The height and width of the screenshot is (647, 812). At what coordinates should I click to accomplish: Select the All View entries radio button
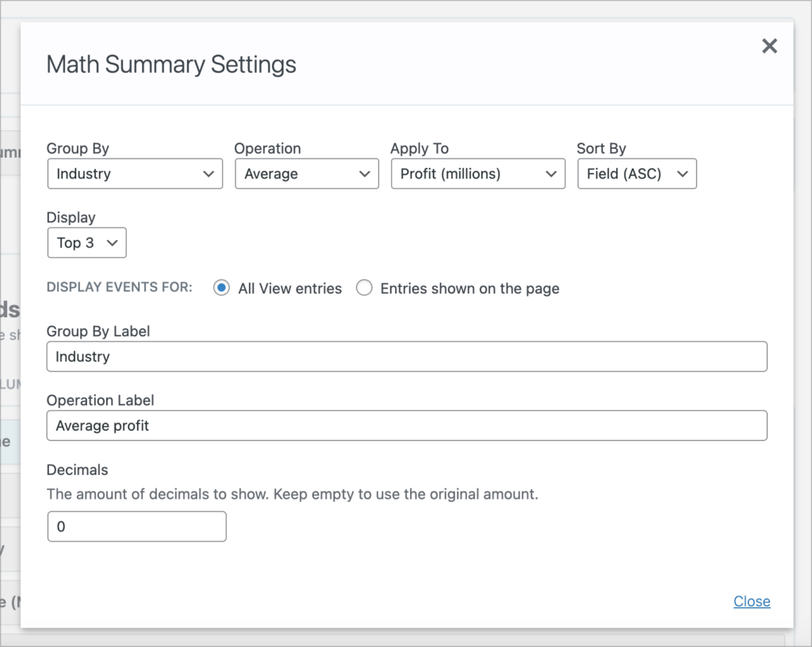click(221, 289)
